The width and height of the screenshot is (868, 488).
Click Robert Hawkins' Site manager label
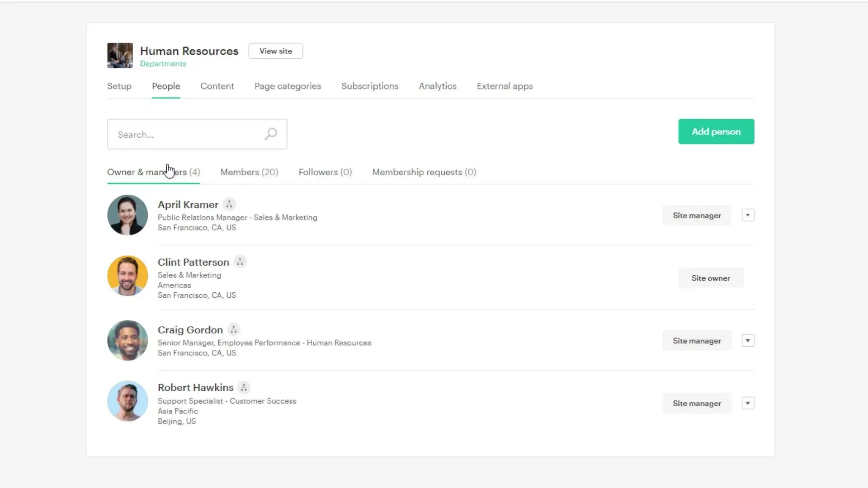click(x=697, y=404)
